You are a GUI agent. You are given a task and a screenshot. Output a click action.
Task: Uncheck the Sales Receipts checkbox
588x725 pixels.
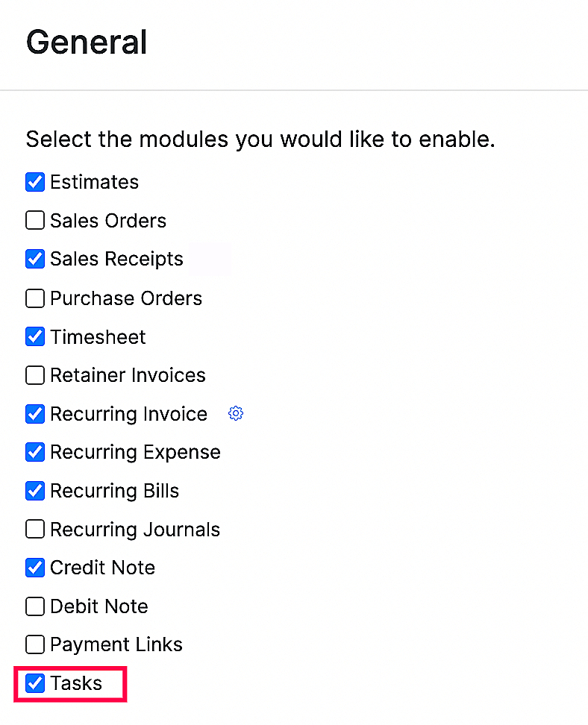tap(34, 258)
